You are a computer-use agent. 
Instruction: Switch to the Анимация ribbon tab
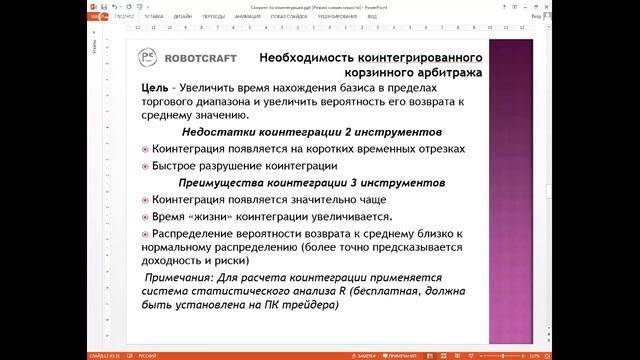pos(248,16)
